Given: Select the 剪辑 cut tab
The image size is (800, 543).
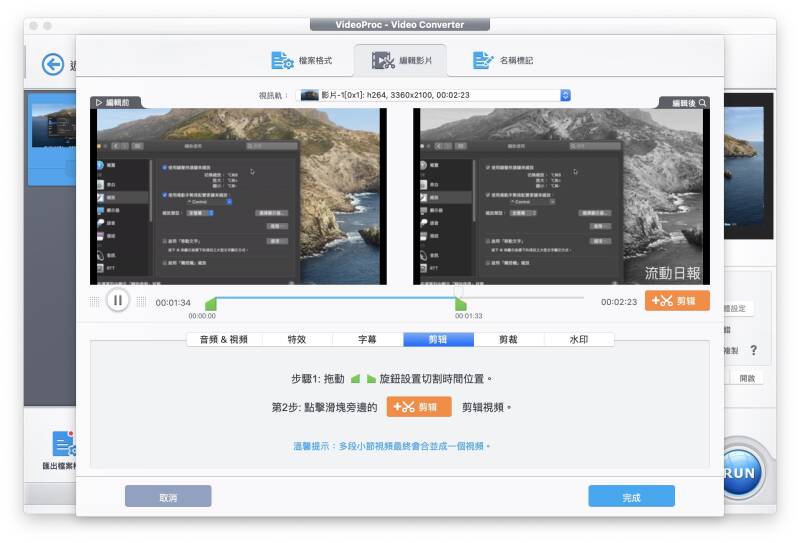Looking at the screenshot, I should pos(438,339).
